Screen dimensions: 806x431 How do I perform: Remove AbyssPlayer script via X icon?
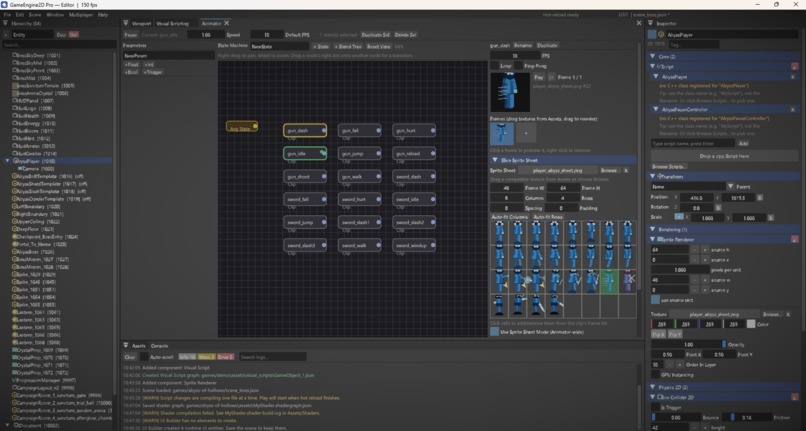pyautogui.click(x=792, y=77)
